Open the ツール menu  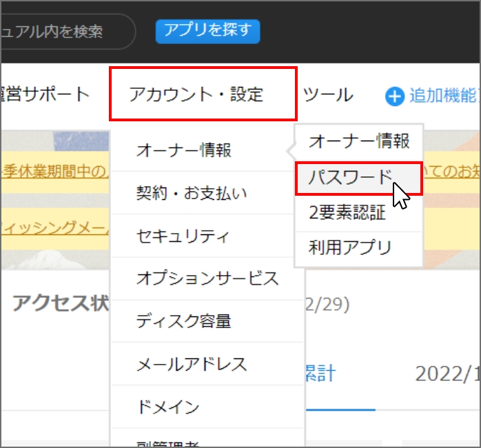coord(328,95)
